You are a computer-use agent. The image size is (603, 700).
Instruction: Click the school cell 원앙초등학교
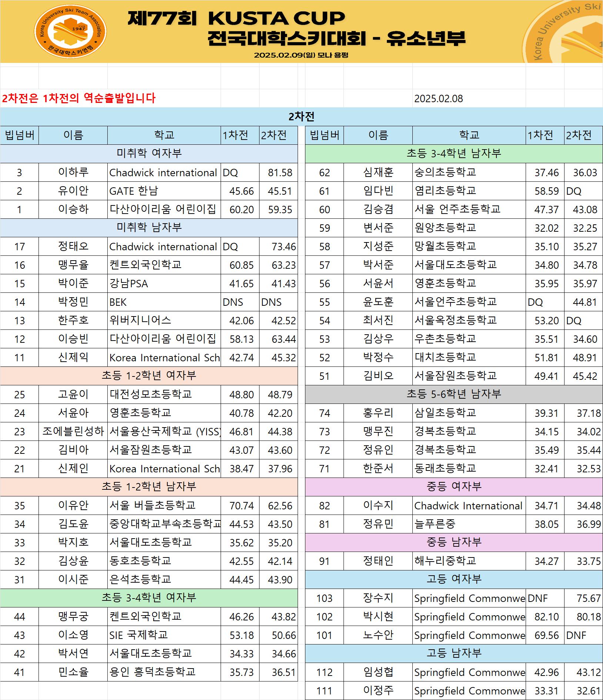click(x=469, y=228)
